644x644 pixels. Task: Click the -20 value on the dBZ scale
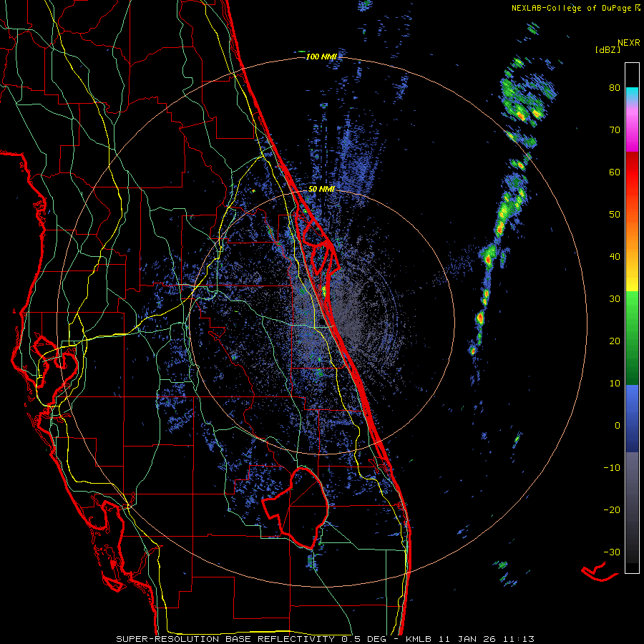[x=612, y=510]
